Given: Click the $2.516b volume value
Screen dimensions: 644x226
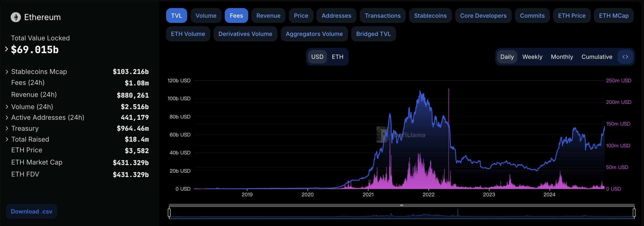Looking at the screenshot, I should coord(135,107).
